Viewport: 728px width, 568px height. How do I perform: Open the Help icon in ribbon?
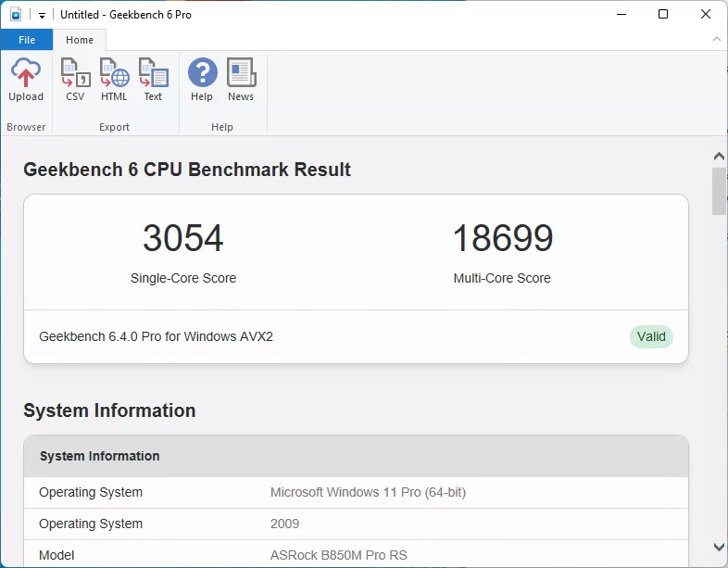pyautogui.click(x=202, y=81)
